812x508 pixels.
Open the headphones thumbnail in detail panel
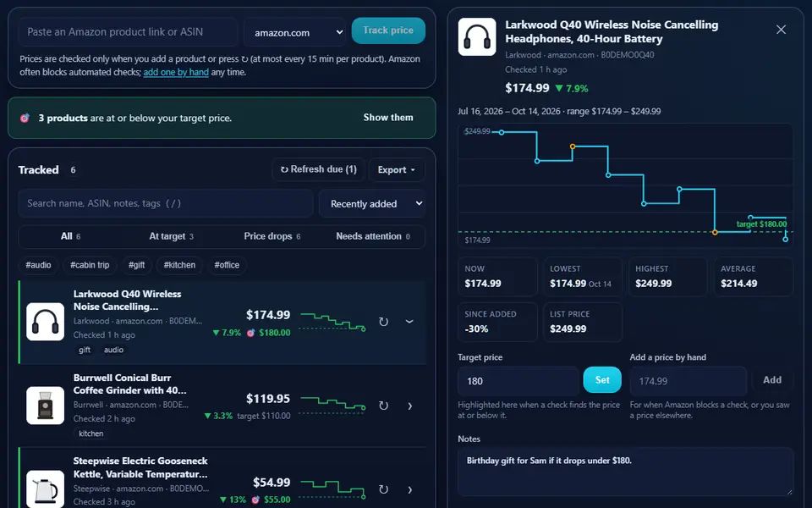477,36
